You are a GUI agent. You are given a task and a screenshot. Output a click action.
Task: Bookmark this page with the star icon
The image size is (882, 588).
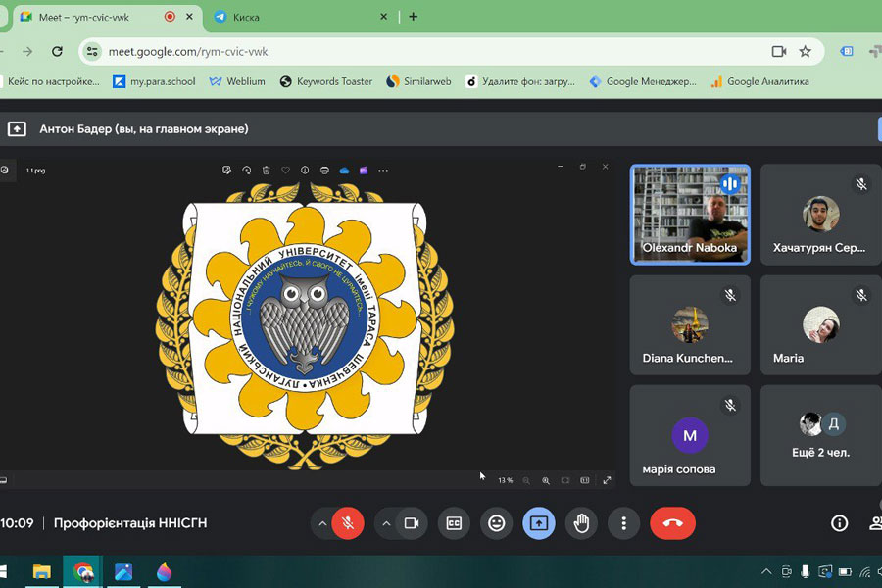[805, 51]
